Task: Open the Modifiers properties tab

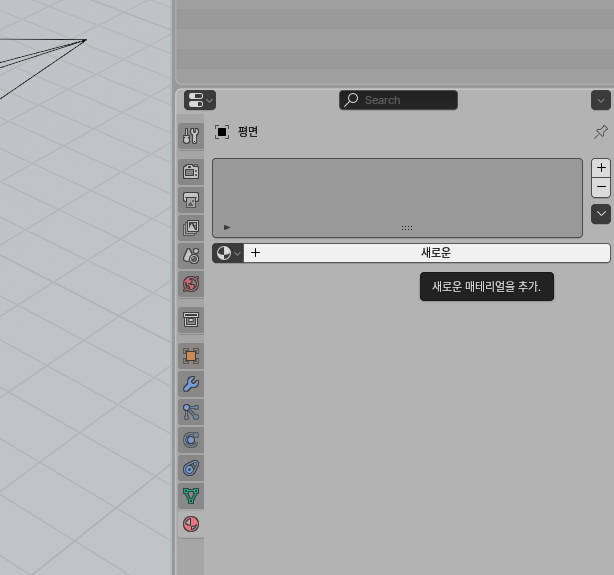Action: pos(191,384)
